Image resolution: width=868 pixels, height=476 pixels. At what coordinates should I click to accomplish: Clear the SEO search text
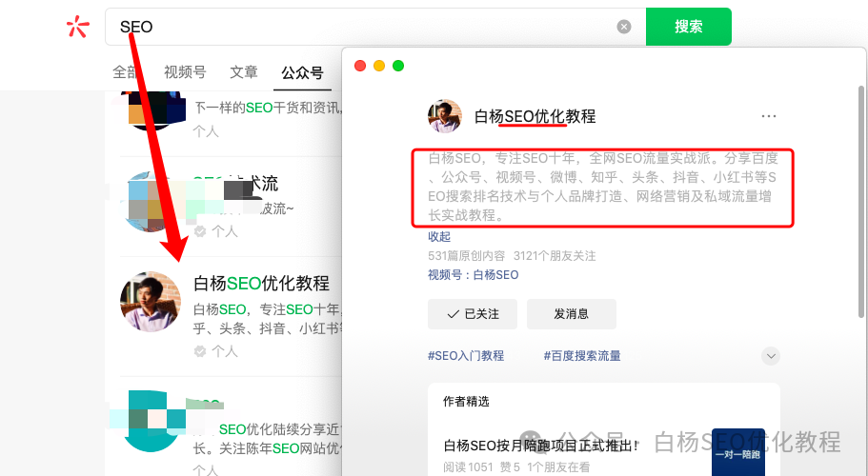click(x=624, y=27)
